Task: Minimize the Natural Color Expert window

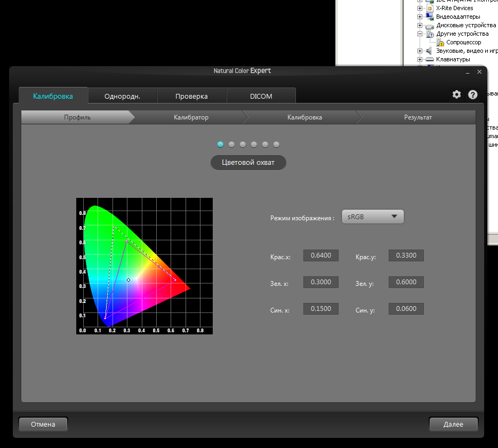Action: [x=468, y=73]
